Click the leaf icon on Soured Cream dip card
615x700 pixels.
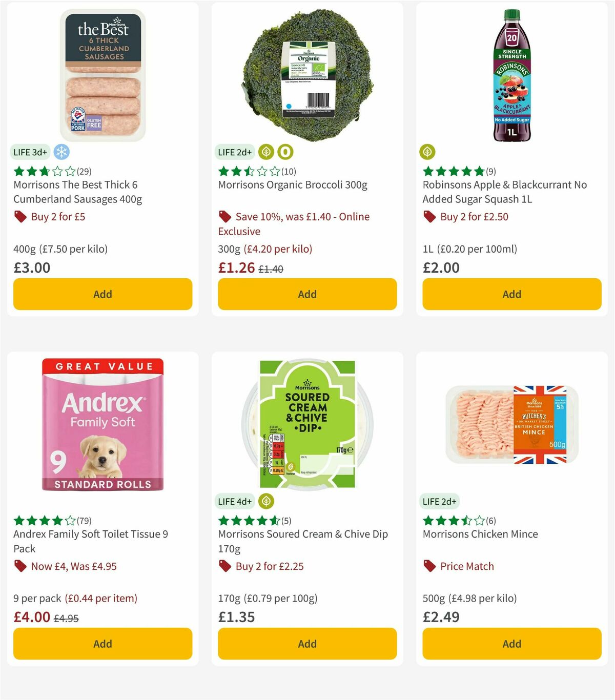tap(266, 501)
